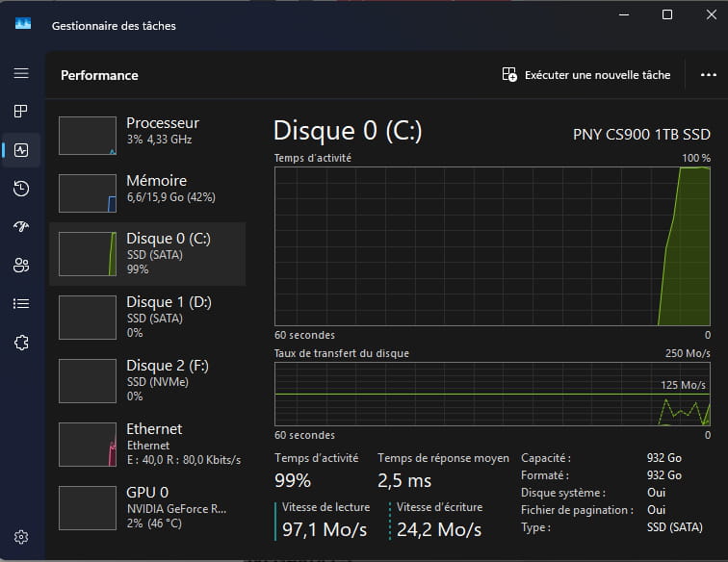Click Exécuter une nouvelle tâche button

[x=586, y=75]
